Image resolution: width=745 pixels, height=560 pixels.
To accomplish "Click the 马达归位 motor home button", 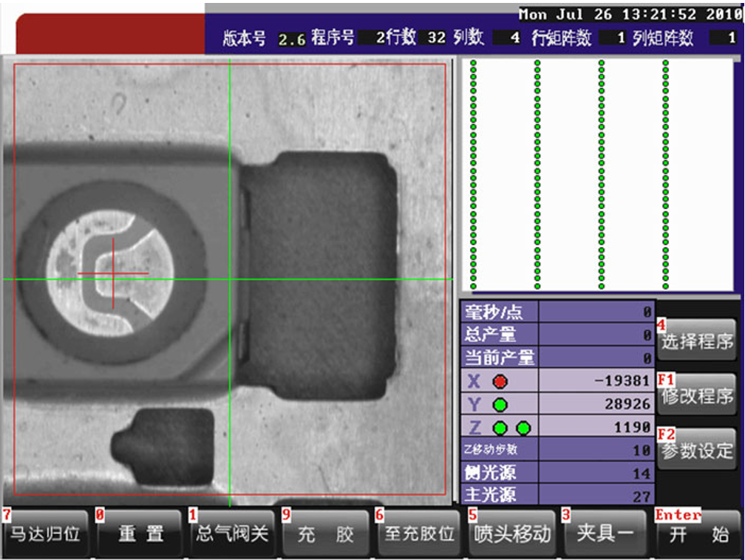I will click(x=44, y=534).
